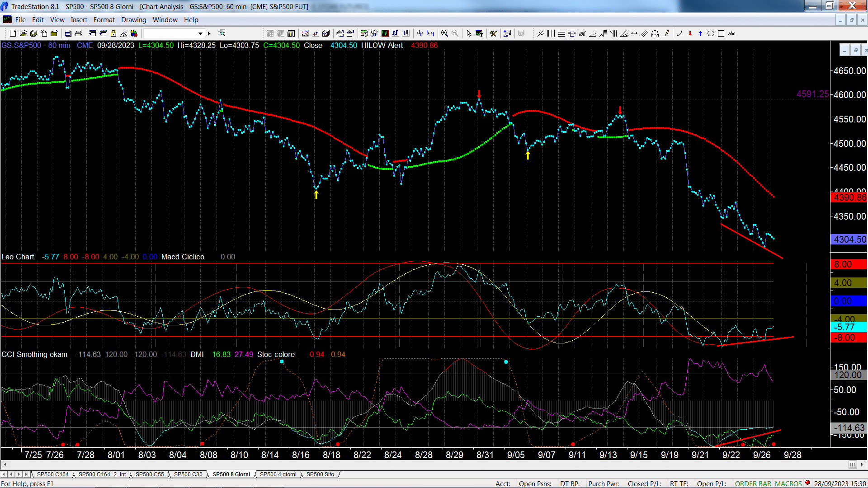The height and width of the screenshot is (488, 868).
Task: Select the rectangle drawing tool
Action: click(721, 33)
